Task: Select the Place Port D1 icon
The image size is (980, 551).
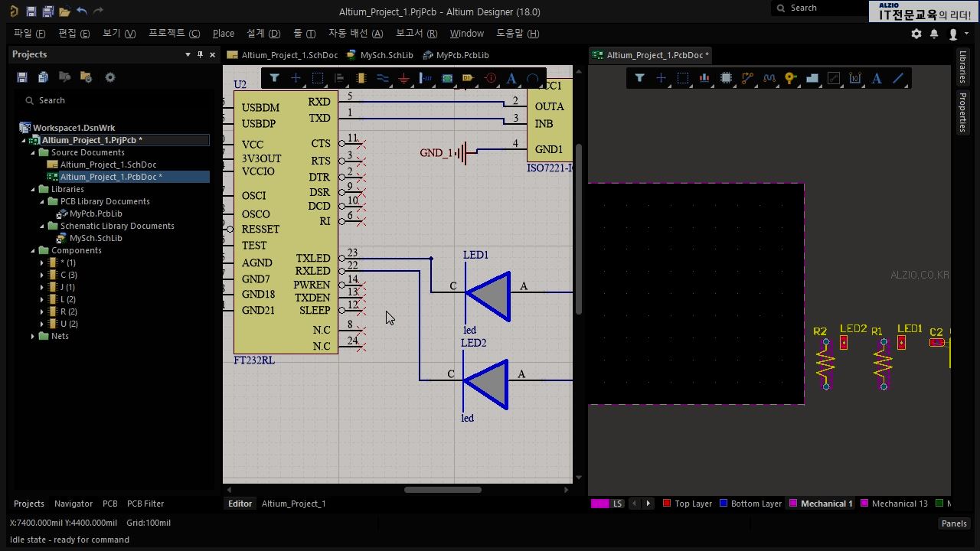Action: coord(469,78)
